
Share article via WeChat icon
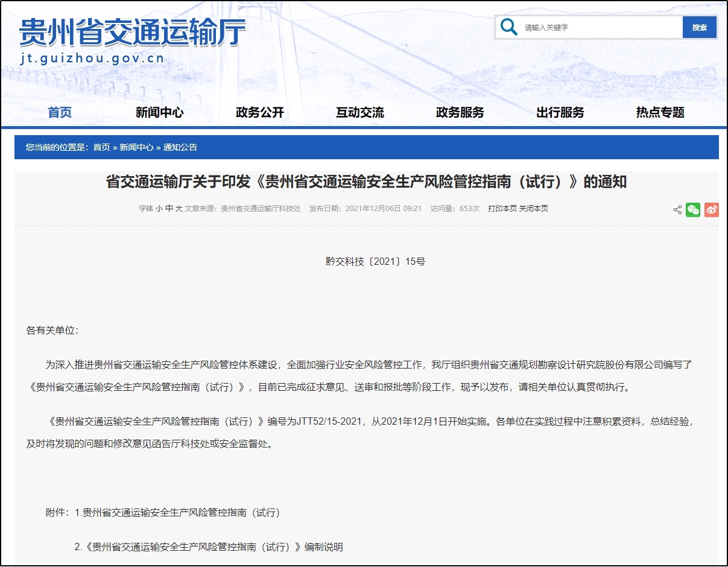(693, 210)
